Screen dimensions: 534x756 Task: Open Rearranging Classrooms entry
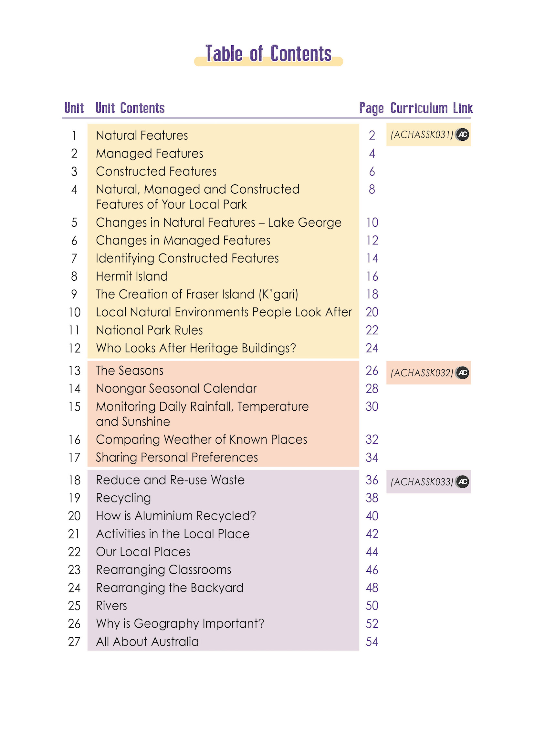pos(163,570)
